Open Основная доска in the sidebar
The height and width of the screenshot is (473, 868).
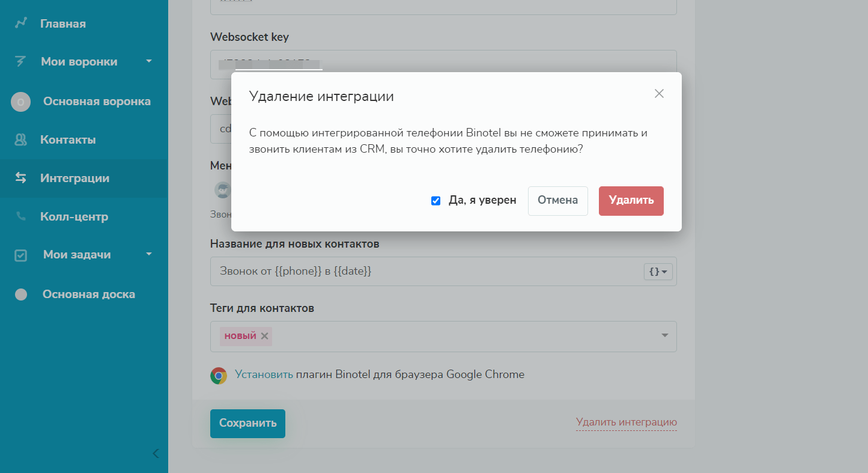(x=88, y=294)
